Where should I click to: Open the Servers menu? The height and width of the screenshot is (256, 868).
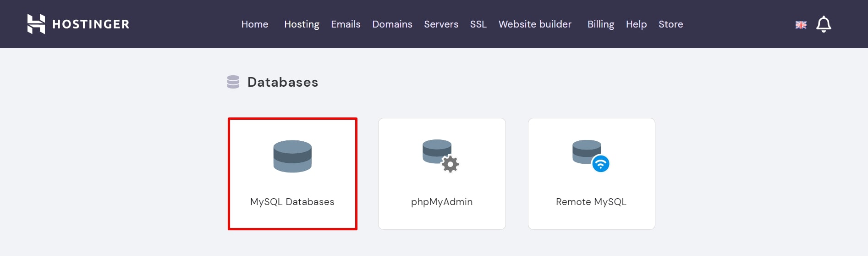tap(441, 24)
